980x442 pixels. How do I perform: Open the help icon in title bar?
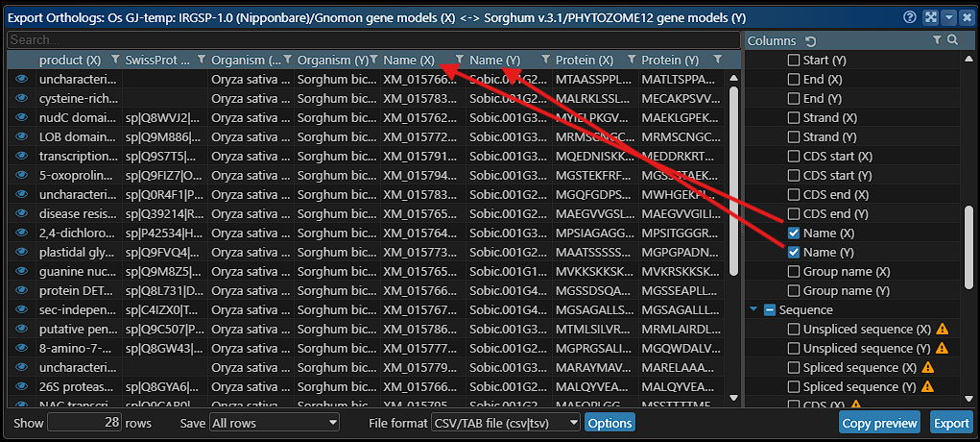coord(910,17)
